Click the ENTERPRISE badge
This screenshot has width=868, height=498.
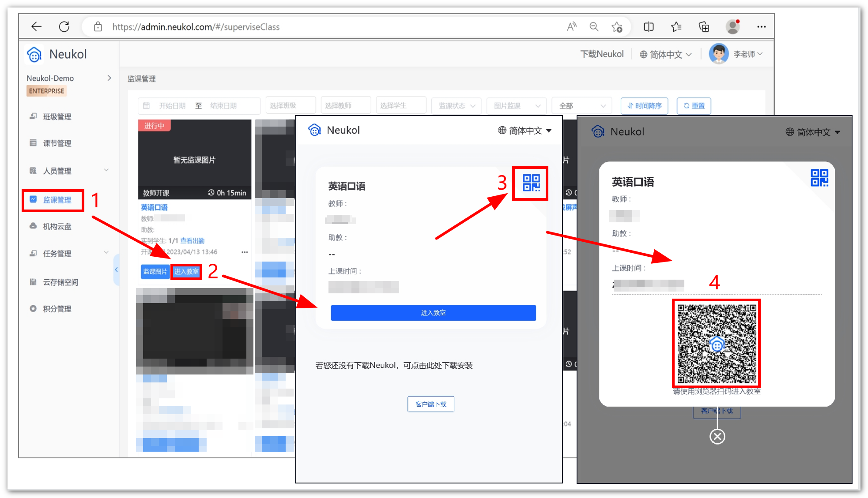pyautogui.click(x=46, y=91)
